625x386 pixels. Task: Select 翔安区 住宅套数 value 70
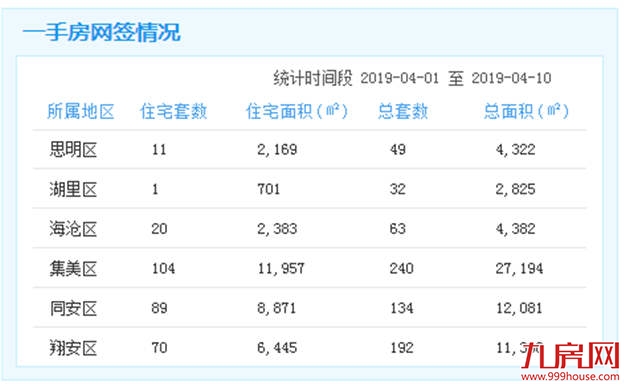[x=159, y=348]
